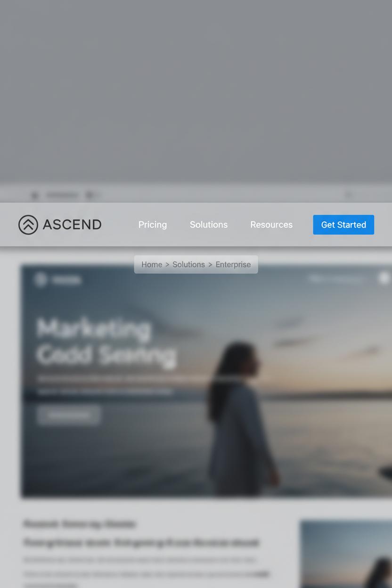
Task: Click the Enterprise breadcrumb item
Action: [233, 265]
